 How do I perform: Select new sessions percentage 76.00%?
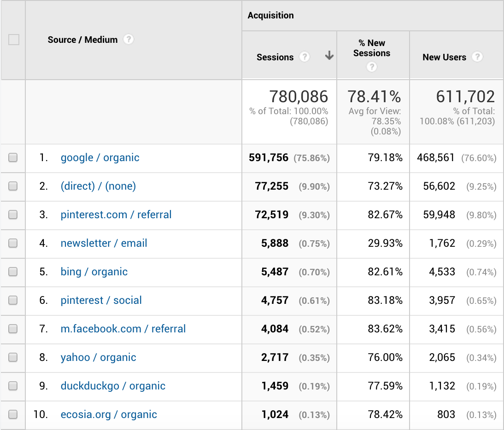(385, 358)
